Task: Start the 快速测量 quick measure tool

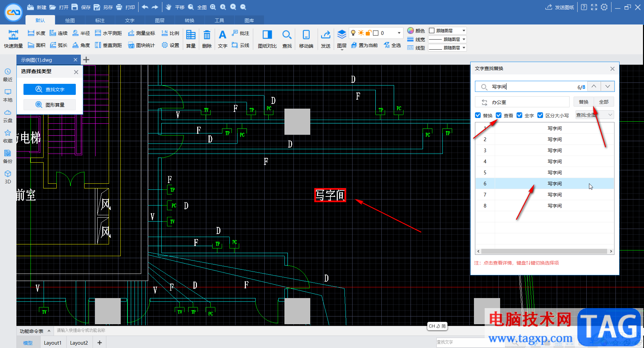Action: pyautogui.click(x=13, y=39)
